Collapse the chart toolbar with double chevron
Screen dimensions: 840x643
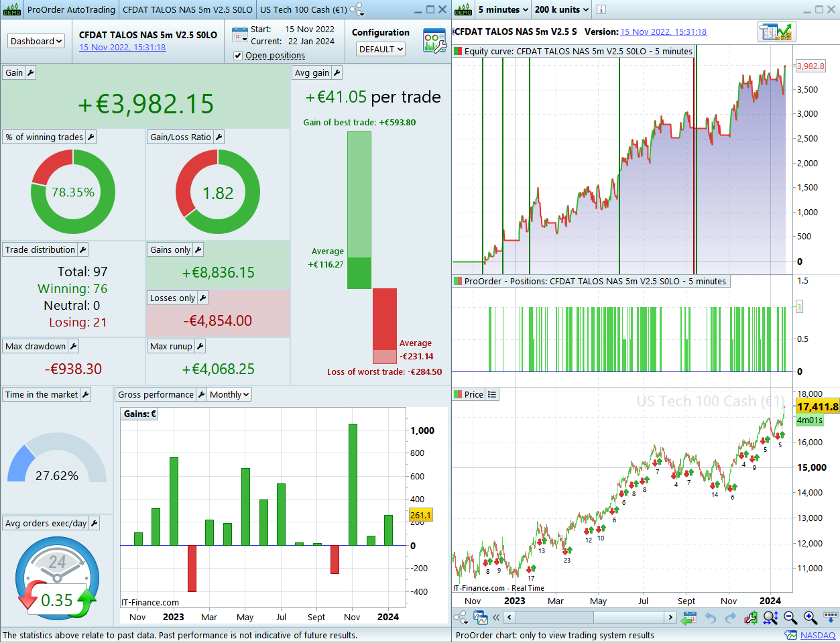[x=496, y=618]
